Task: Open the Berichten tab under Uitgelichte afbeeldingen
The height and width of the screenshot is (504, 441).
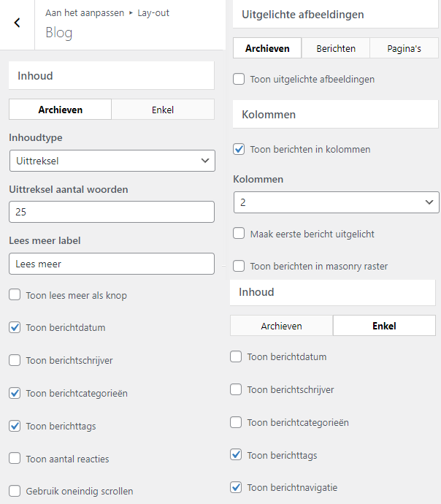Action: coord(336,49)
